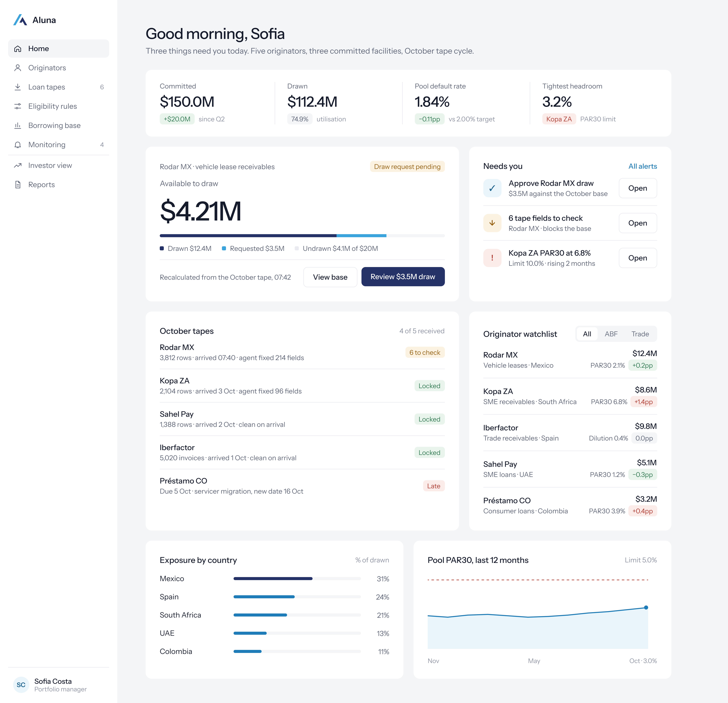728x703 pixels.
Task: Click the Home house icon
Action: pyautogui.click(x=18, y=49)
